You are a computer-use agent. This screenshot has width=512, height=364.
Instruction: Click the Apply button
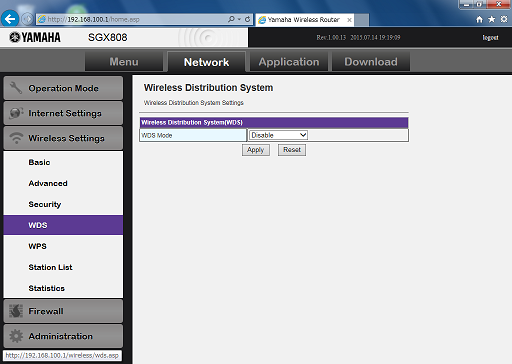[256, 150]
